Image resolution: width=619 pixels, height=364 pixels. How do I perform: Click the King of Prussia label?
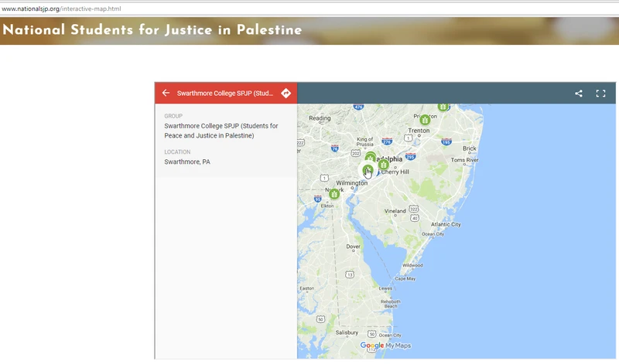coord(364,141)
